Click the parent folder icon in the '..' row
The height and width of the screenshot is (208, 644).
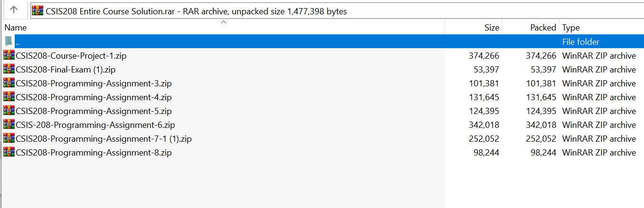click(8, 42)
